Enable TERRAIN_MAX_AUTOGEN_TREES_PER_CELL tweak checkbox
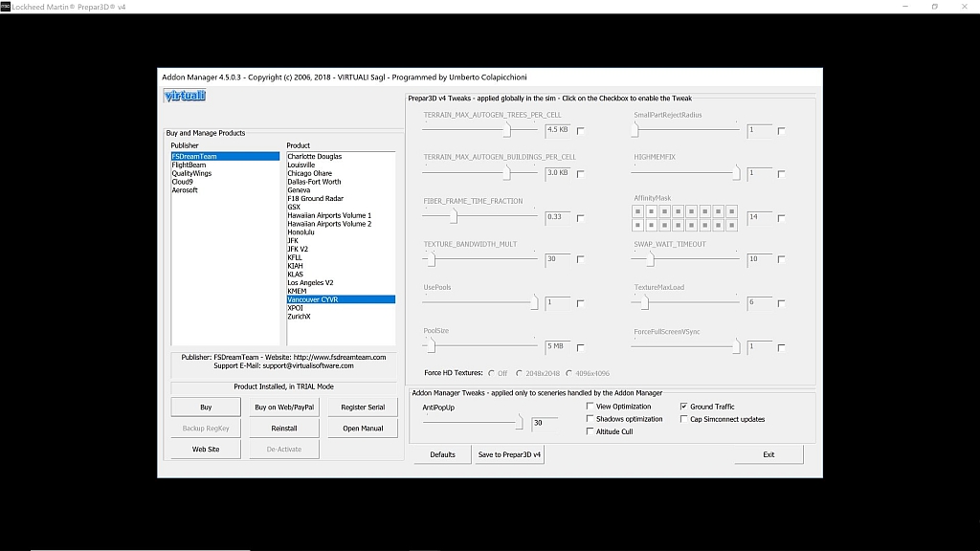The height and width of the screenshot is (551, 980). [580, 130]
